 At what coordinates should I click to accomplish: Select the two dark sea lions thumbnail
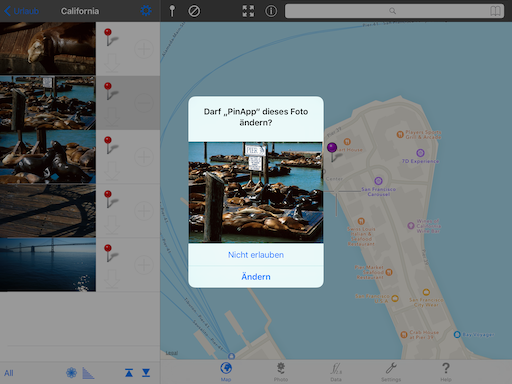(48, 157)
